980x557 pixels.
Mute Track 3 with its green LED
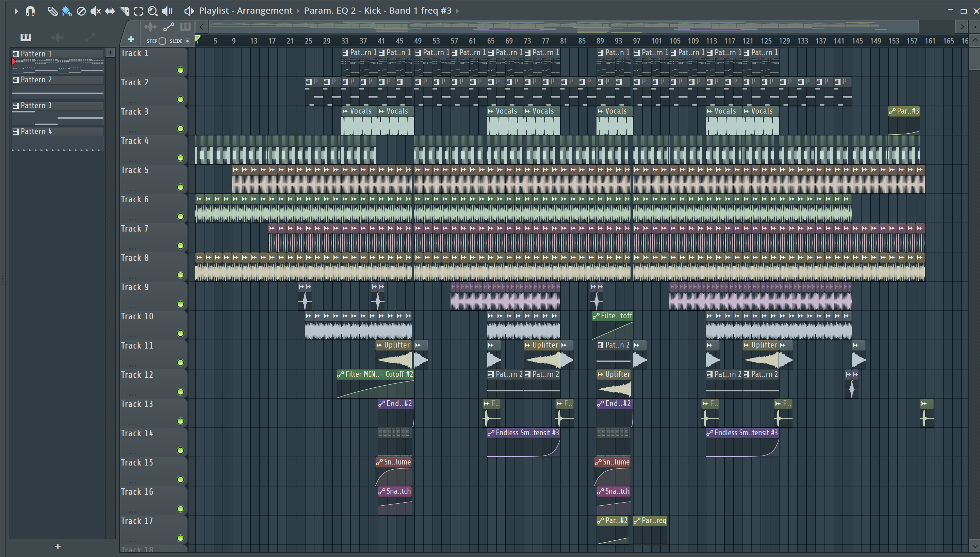[x=180, y=129]
